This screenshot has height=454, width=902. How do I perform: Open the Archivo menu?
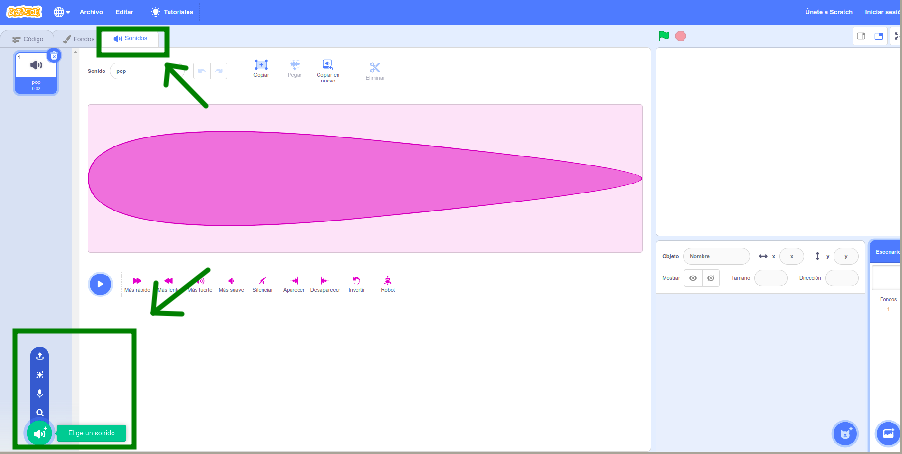pos(91,12)
